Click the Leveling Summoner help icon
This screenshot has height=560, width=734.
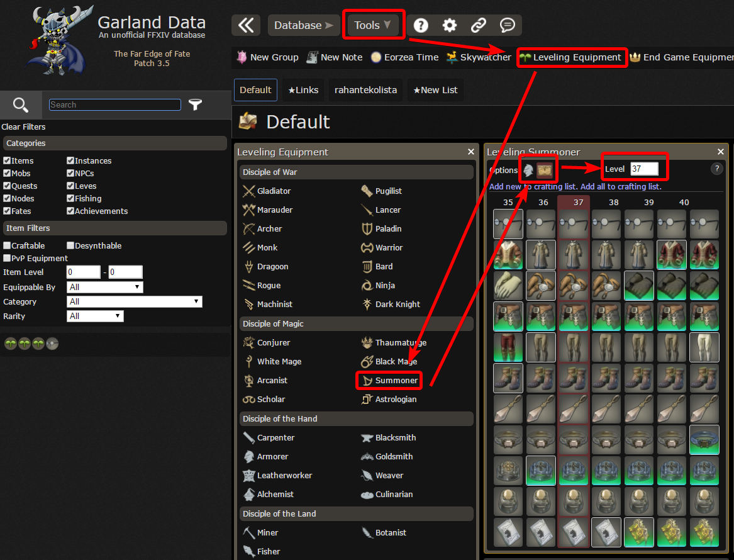(x=716, y=169)
